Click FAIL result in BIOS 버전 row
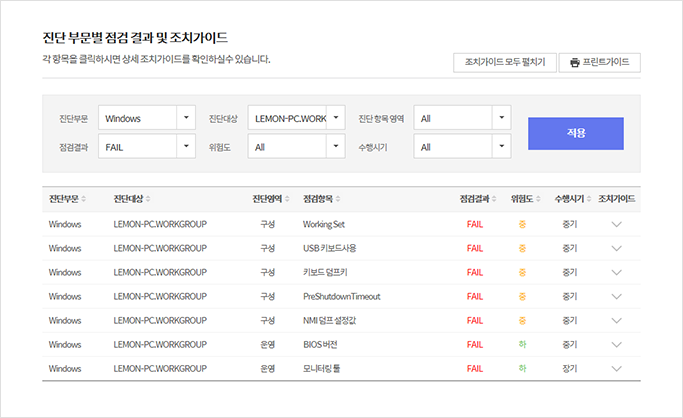This screenshot has width=683, height=418. [x=475, y=344]
